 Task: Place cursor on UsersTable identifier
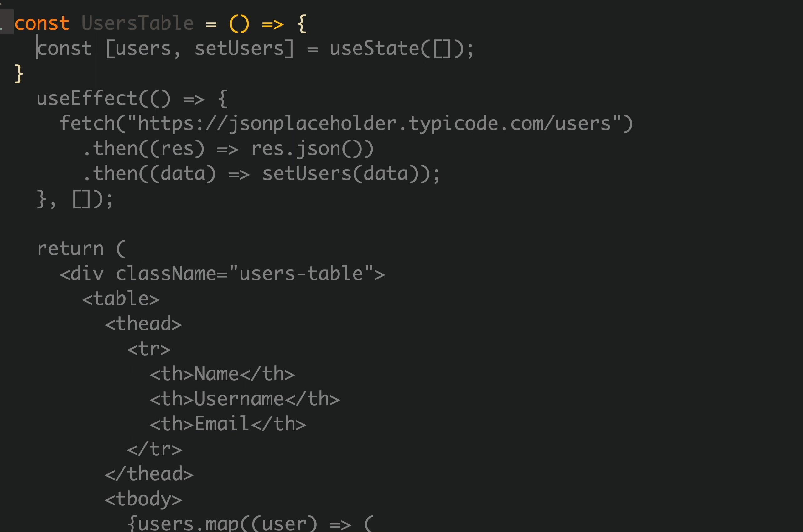point(137,23)
